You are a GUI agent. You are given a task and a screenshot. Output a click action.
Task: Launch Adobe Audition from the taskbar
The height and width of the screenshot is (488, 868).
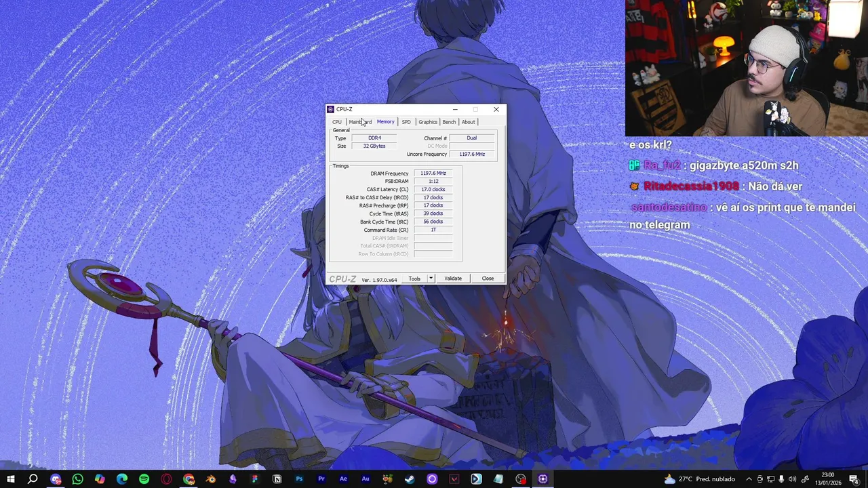tap(366, 479)
